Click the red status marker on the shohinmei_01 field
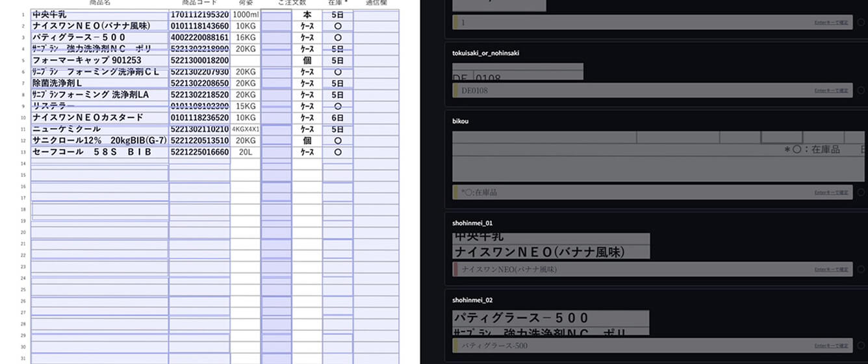This screenshot has height=364, width=868. click(455, 269)
